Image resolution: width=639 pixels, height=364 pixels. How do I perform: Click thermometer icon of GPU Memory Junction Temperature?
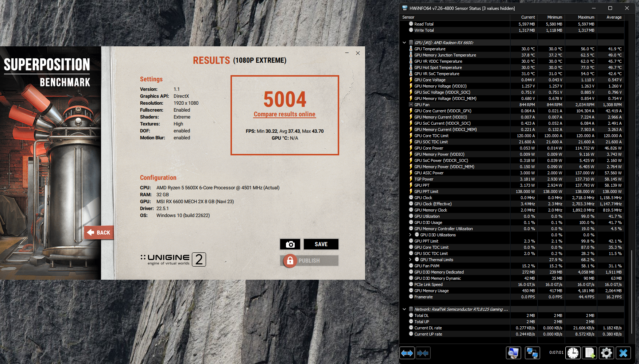(x=411, y=55)
